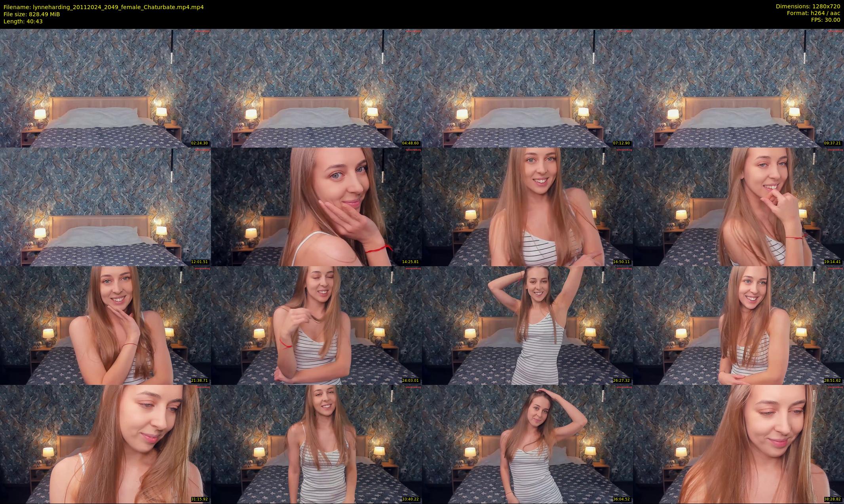Select the empty-bedroom frame at 12:01.51
844x504 pixels.
105,207
